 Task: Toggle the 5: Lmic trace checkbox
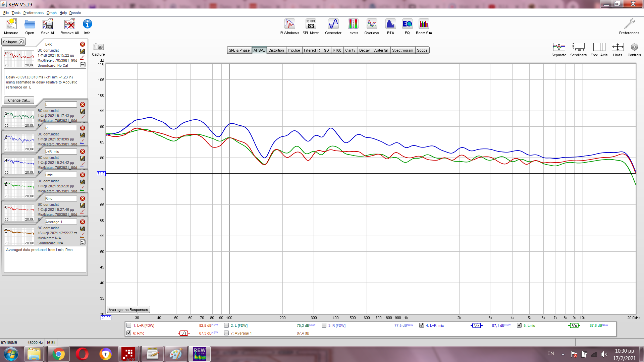click(x=519, y=325)
